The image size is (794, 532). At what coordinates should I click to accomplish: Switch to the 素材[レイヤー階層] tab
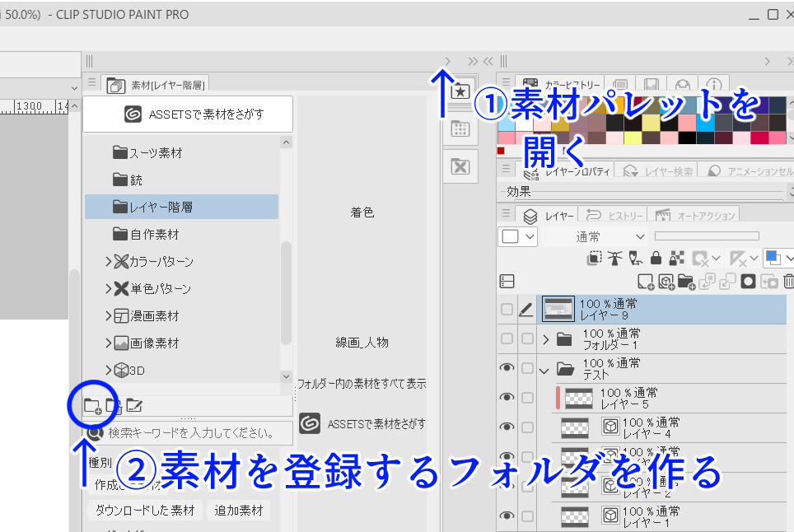156,85
